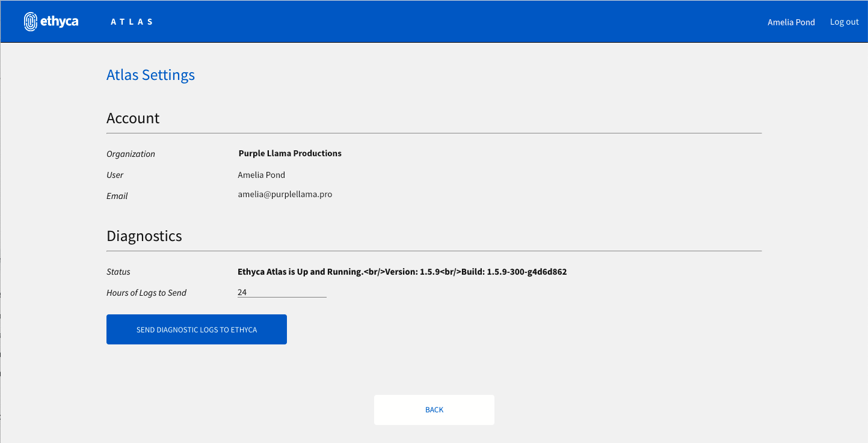Viewport: 868px width, 443px height.
Task: Click the ethyca wordmark text
Action: (x=60, y=22)
